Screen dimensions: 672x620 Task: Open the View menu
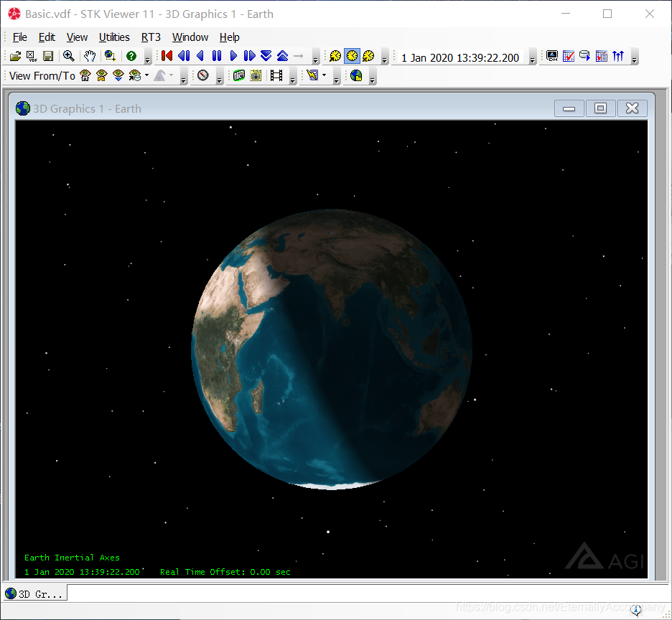[x=77, y=37]
